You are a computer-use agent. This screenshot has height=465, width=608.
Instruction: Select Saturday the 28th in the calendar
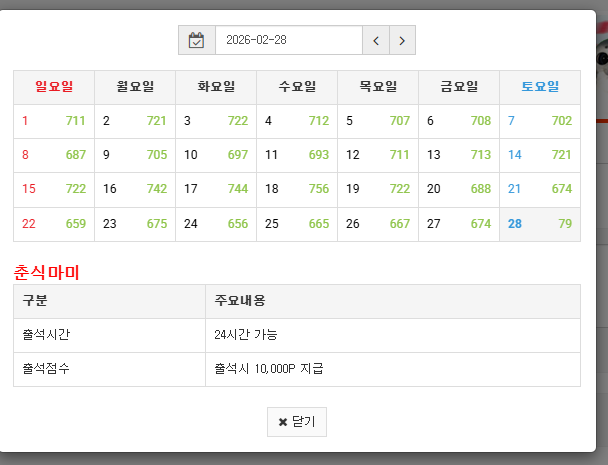pyautogui.click(x=539, y=224)
